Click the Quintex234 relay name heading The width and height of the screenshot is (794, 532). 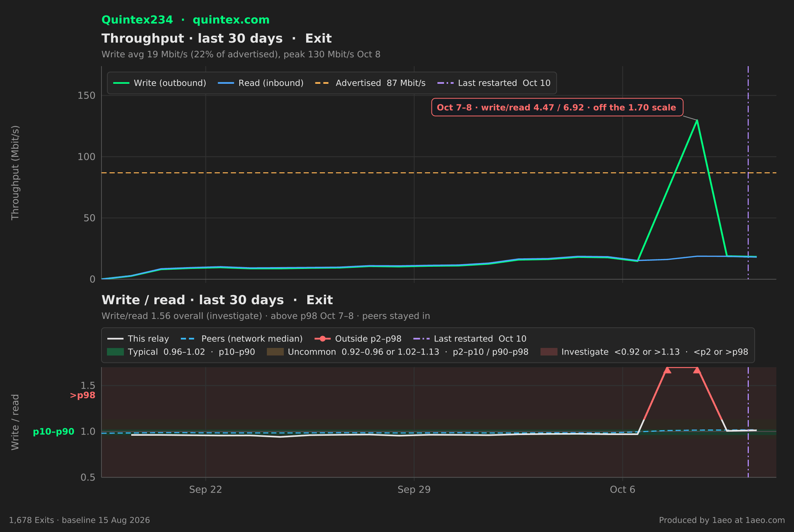click(x=137, y=20)
